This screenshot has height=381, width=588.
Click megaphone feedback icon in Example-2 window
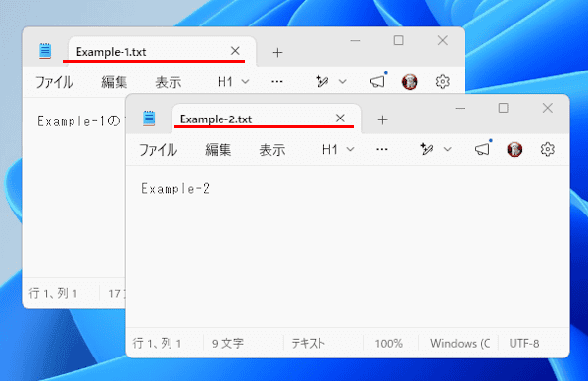click(482, 149)
